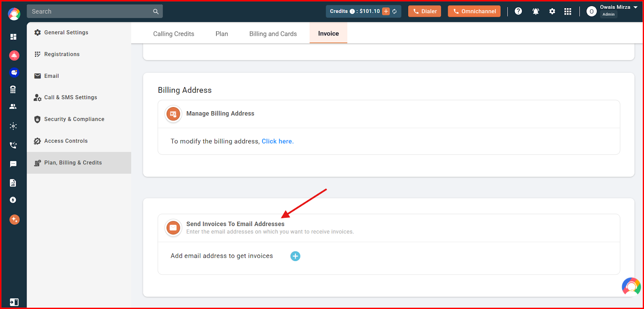Open Registrations in the sidebar

(x=79, y=54)
